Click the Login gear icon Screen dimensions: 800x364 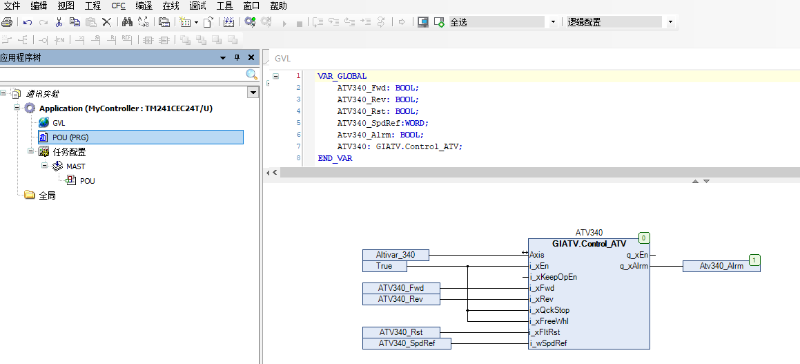249,22
